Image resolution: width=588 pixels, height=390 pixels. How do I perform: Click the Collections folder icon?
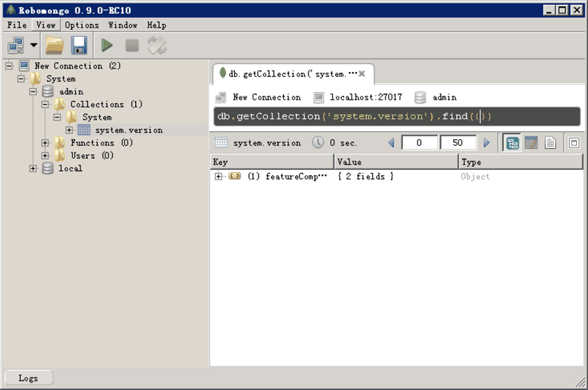pos(60,104)
